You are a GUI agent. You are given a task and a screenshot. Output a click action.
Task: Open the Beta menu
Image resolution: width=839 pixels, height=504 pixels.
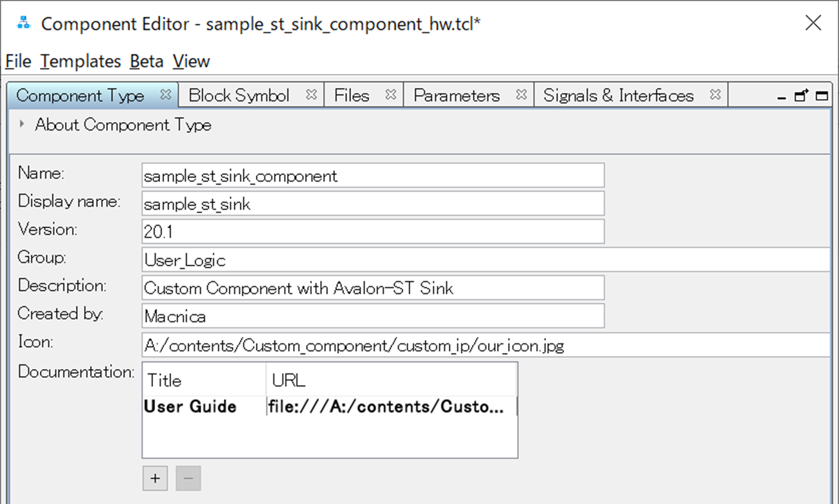click(147, 62)
